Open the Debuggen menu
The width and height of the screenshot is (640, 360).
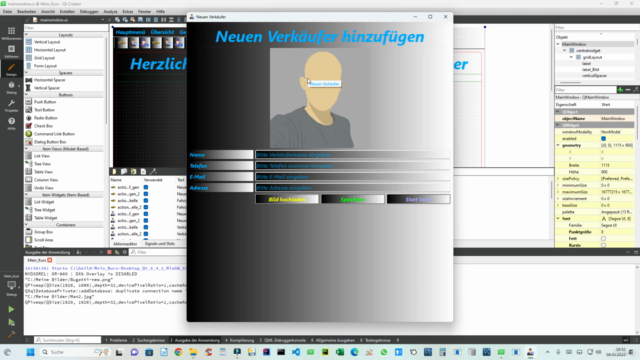[89, 11]
